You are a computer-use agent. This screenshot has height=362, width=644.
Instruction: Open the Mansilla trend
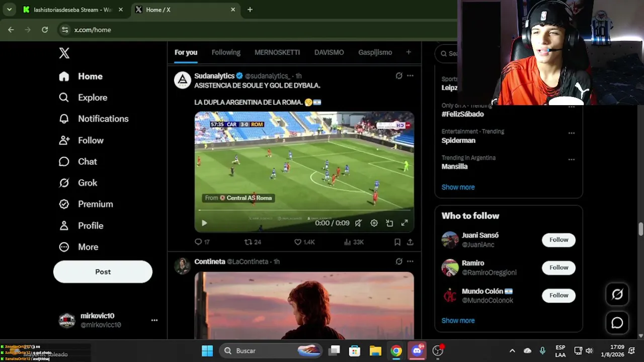pos(454,166)
